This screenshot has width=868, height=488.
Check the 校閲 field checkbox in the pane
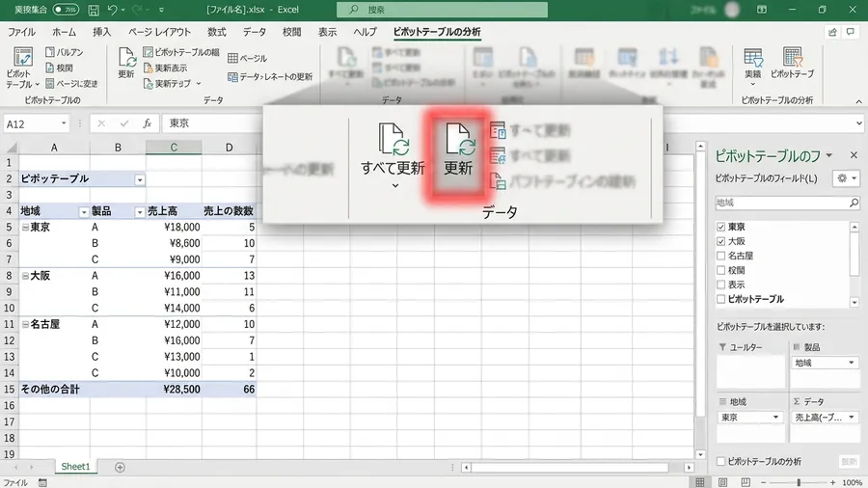[x=720, y=270]
